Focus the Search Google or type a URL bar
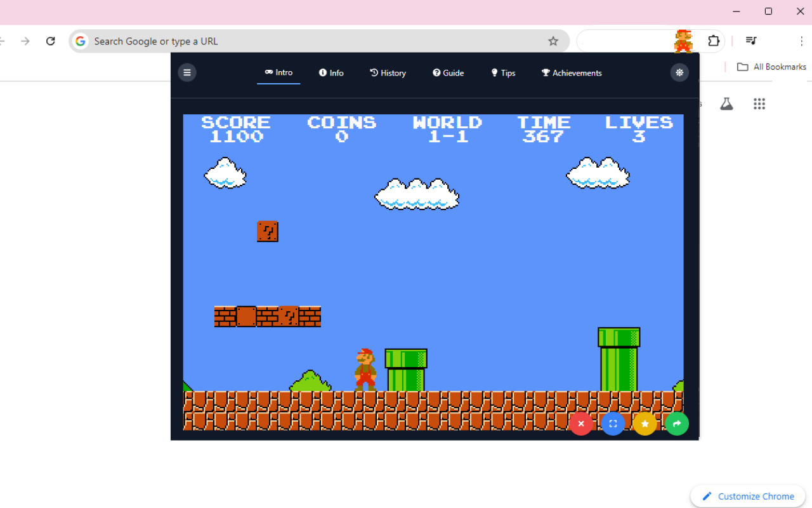 coord(319,41)
